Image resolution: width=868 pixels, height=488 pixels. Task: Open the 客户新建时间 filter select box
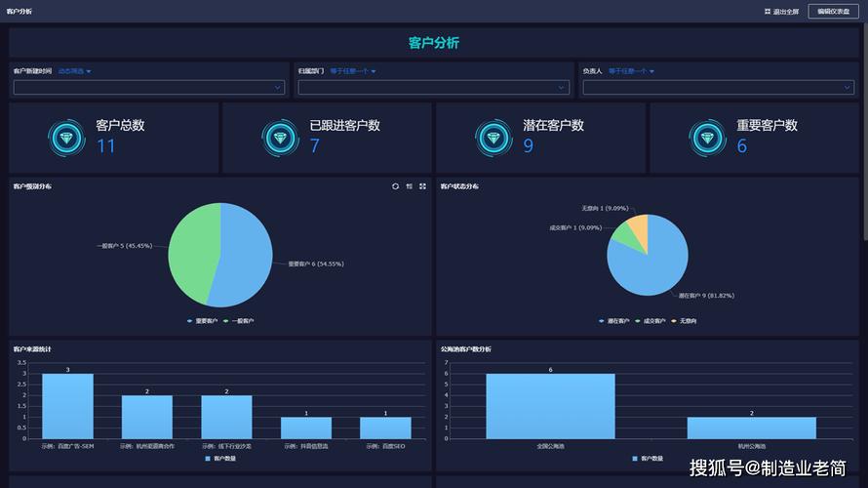click(x=149, y=88)
